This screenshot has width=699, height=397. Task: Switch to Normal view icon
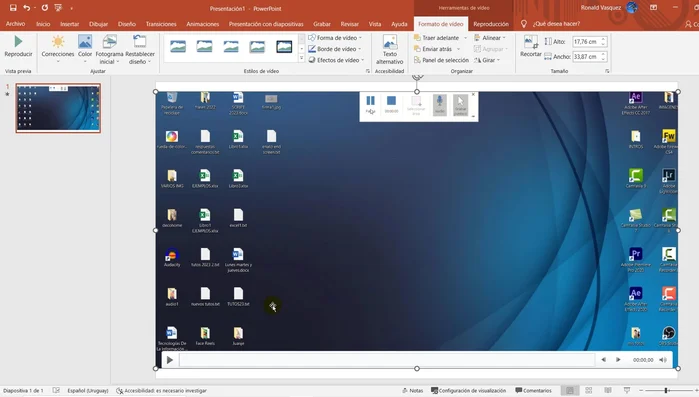[570, 391]
